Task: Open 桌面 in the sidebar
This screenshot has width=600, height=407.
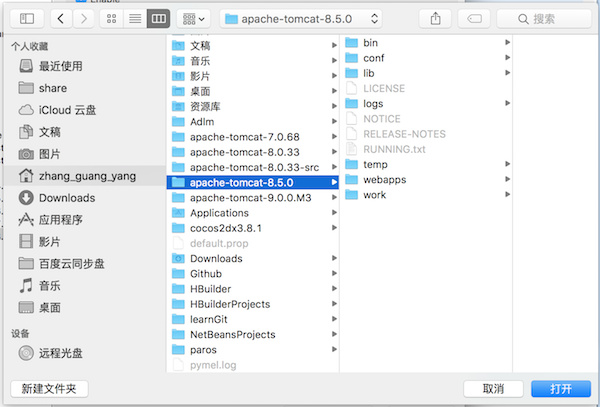Action: point(84,308)
